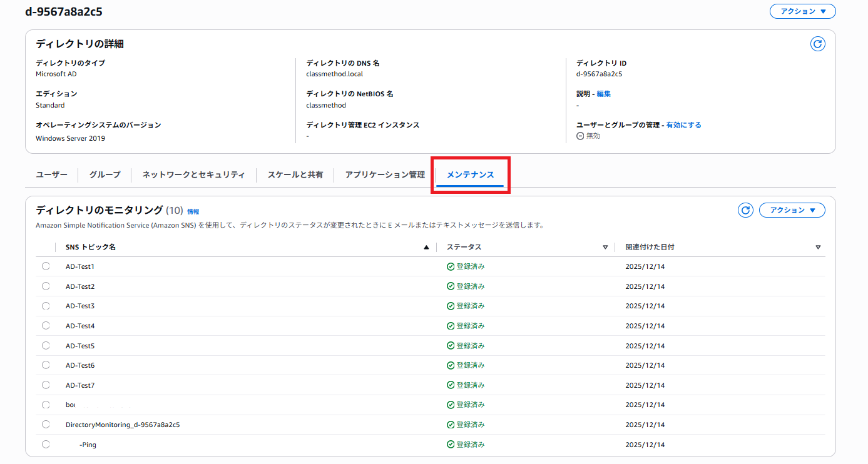Open the メンテナンス tab
This screenshot has width=868, height=464.
[470, 175]
